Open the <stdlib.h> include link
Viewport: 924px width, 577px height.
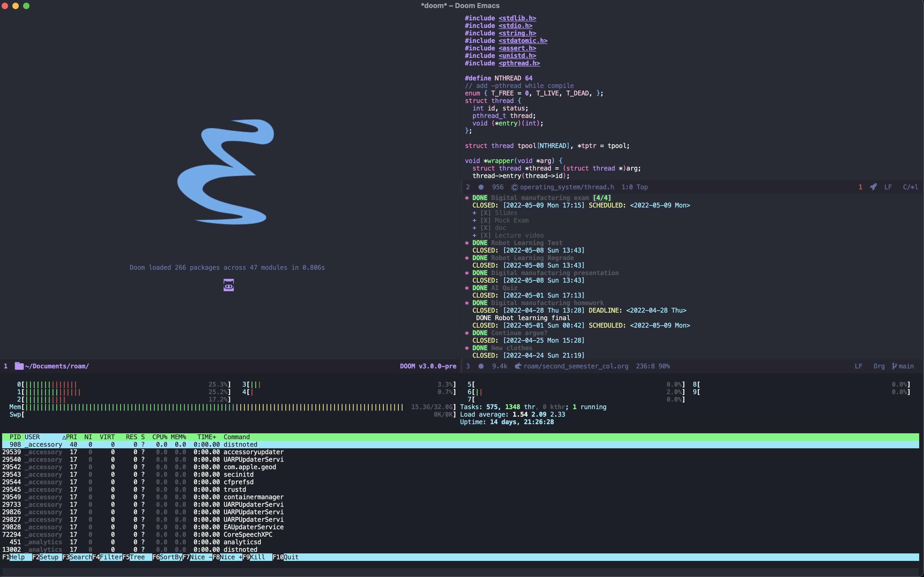[517, 18]
